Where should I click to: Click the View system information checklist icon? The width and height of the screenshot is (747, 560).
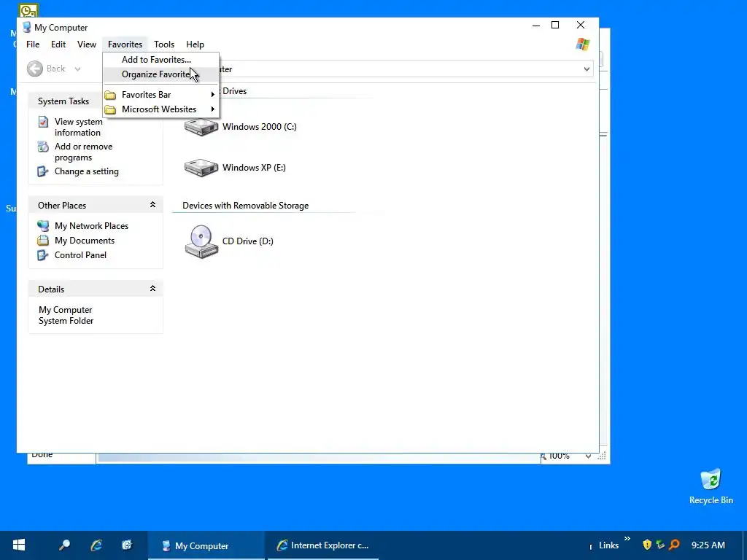click(x=43, y=122)
